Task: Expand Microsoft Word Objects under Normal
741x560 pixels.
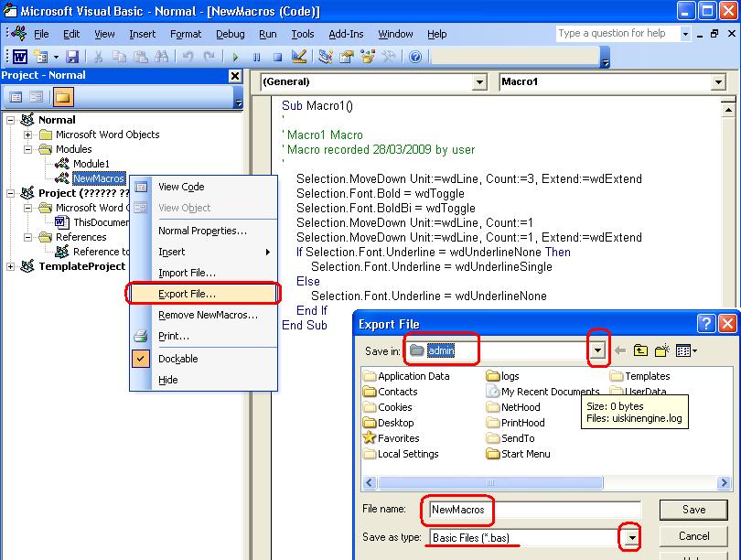Action: 27,135
